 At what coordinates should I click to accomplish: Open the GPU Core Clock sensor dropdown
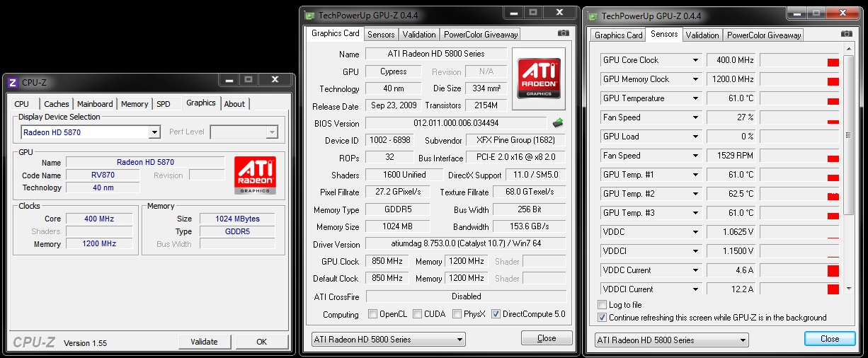[695, 60]
